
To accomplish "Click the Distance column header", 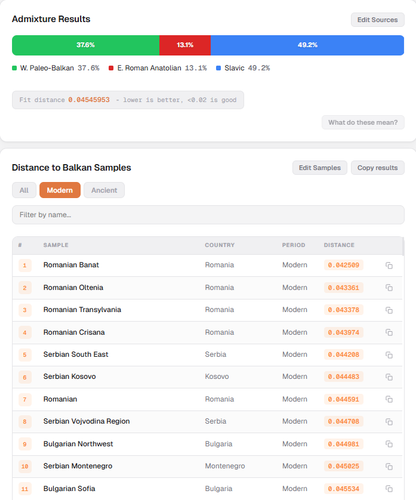I will point(339,245).
